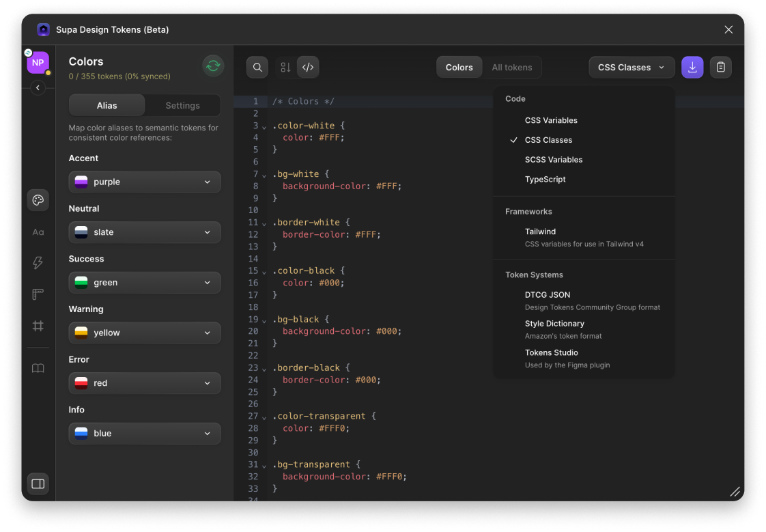Click the purple swatch in Accent
Image resolution: width=766 pixels, height=532 pixels.
click(x=81, y=182)
